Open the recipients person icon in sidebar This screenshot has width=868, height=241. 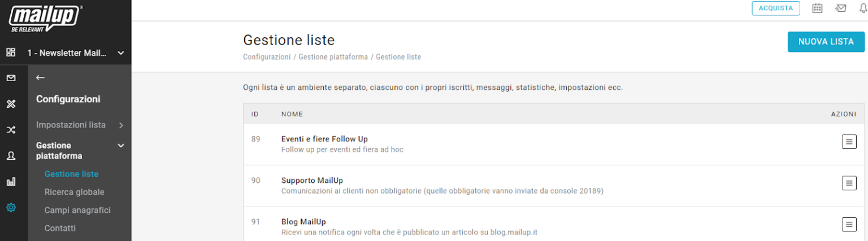[11, 156]
